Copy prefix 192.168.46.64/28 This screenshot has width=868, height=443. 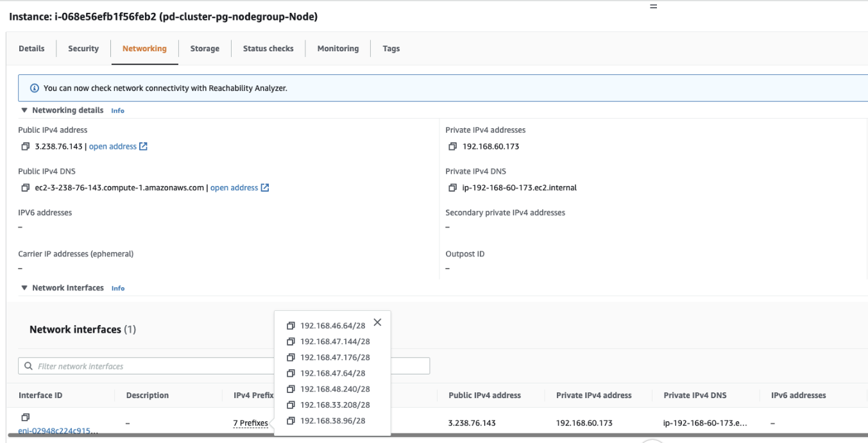(291, 326)
